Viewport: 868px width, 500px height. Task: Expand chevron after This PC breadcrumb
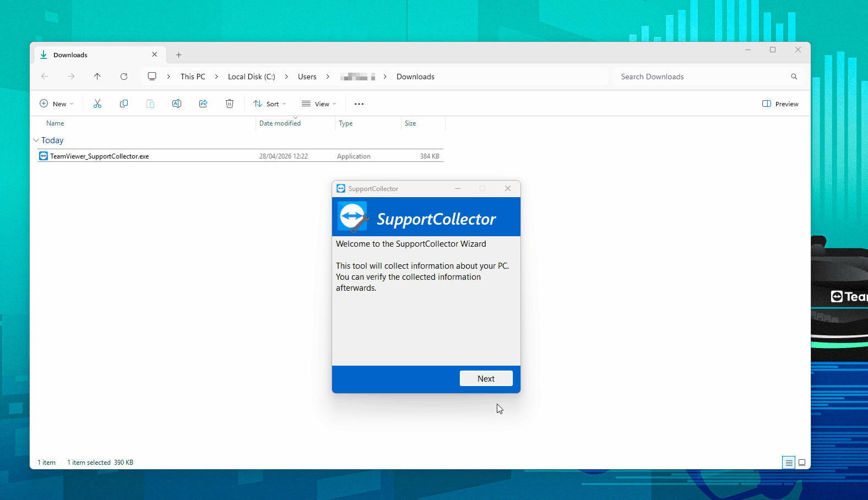[x=216, y=77]
